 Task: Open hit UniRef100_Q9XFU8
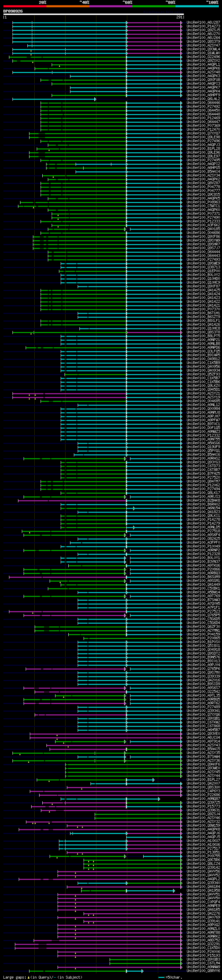coord(203,80)
